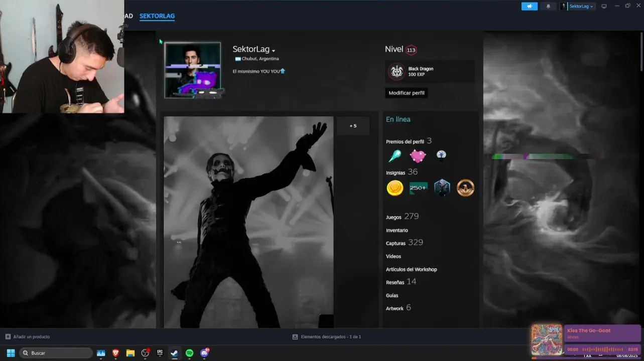
Task: Click the Kiss The Go-Goat song title
Action: (589, 330)
